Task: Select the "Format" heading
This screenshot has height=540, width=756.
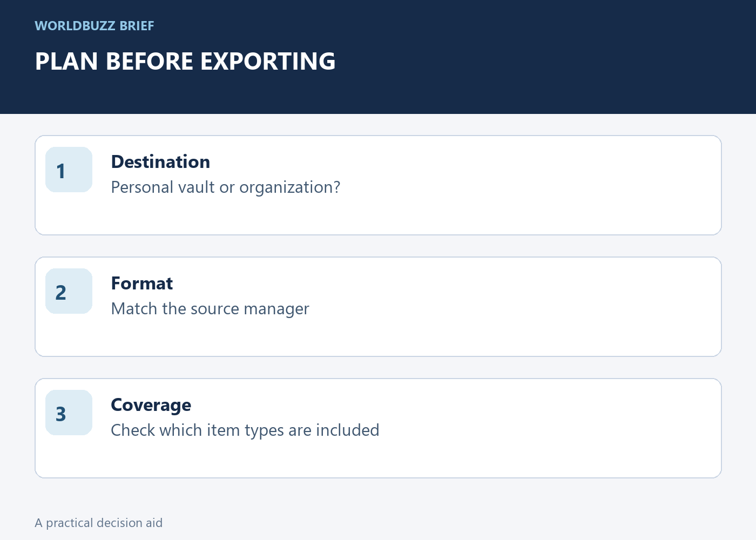Action: click(142, 283)
